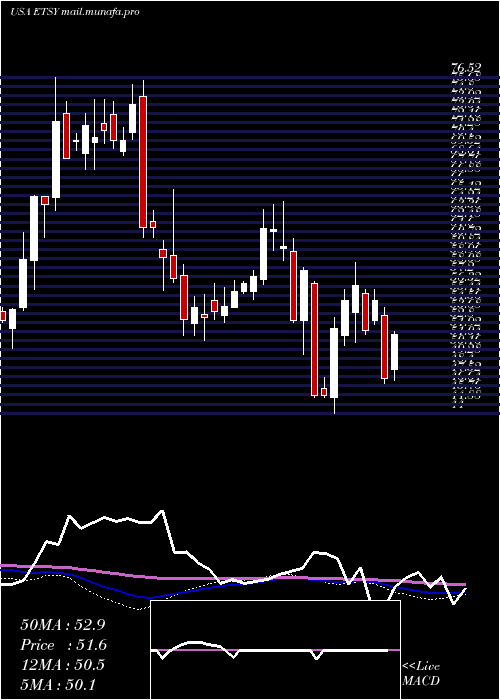Click the 76.52 top price label
Screen dimensions: 500x700
click(x=466, y=68)
